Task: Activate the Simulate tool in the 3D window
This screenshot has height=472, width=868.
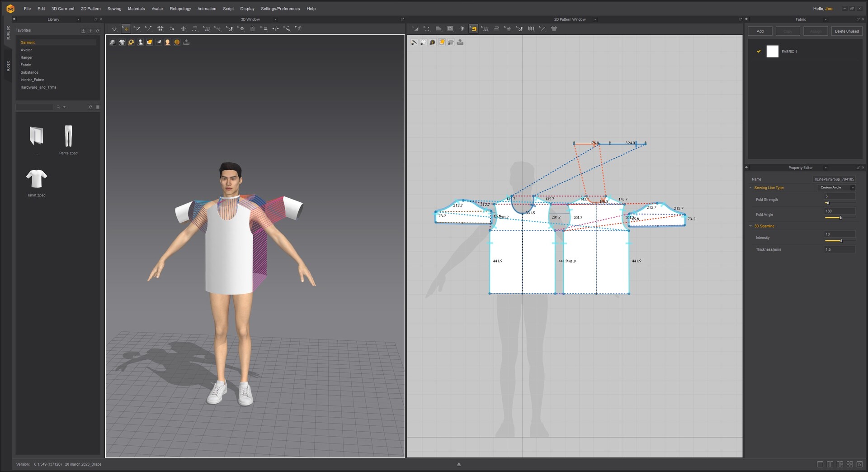Action: pos(114,29)
